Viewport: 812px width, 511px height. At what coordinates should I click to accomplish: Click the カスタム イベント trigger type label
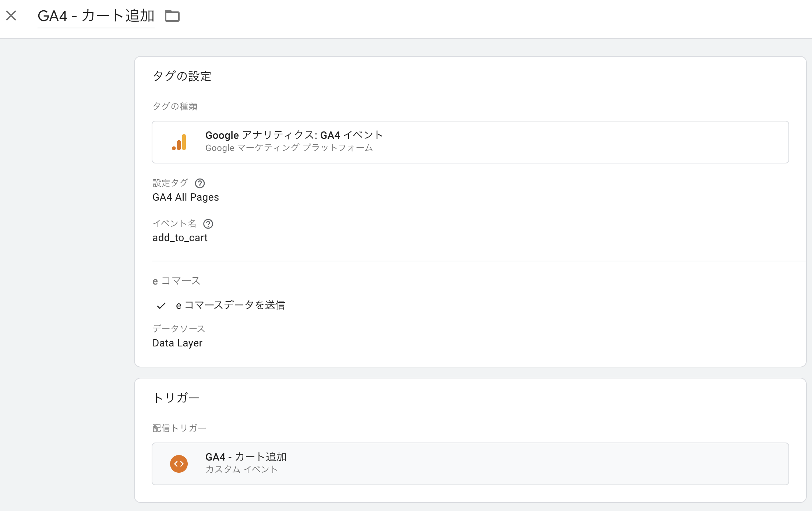click(241, 469)
